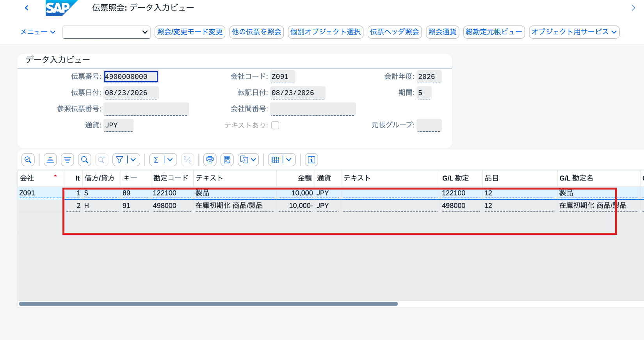The image size is (644, 340).
Task: Click the 会計年度 field showing 2026
Action: pyautogui.click(x=429, y=77)
